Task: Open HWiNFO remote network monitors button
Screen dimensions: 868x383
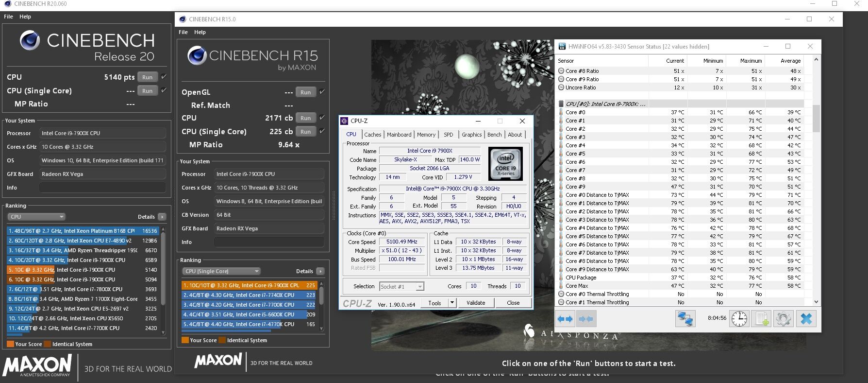Action: (685, 319)
